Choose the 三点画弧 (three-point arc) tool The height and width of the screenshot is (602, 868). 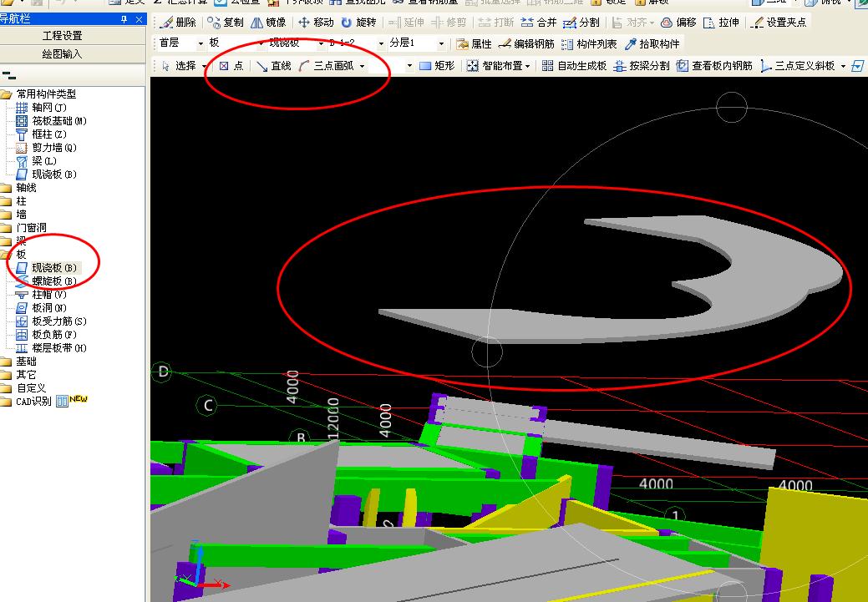tap(327, 66)
